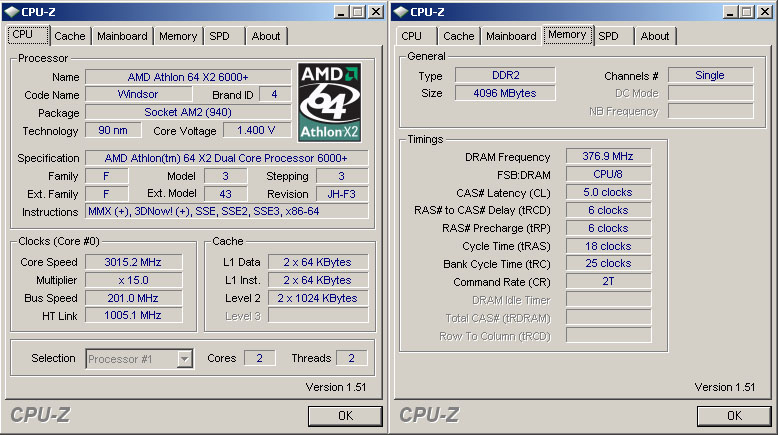780x435 pixels.
Task: Click FSB:DRAM value CPU/8
Action: pyautogui.click(x=608, y=174)
